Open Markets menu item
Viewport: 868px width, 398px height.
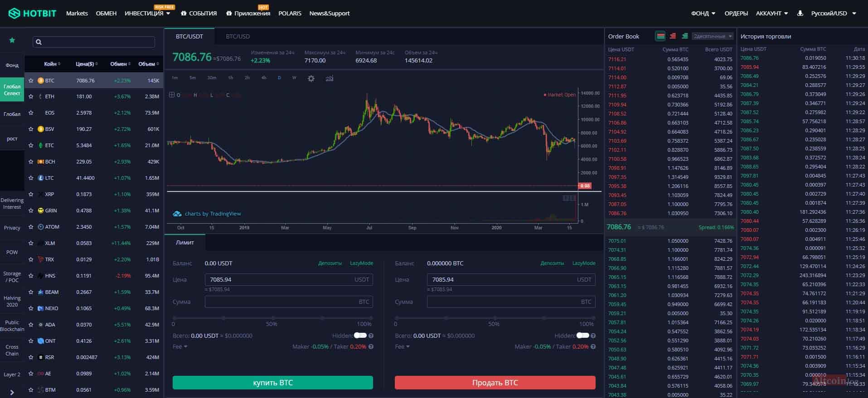pyautogui.click(x=77, y=13)
